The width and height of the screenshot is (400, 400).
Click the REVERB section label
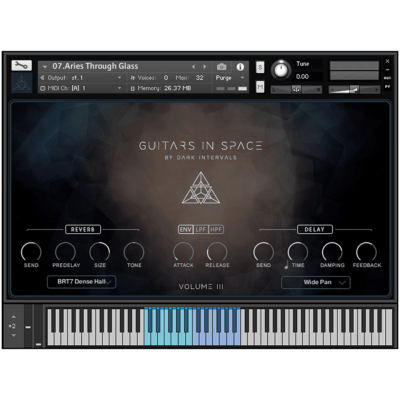point(83,229)
